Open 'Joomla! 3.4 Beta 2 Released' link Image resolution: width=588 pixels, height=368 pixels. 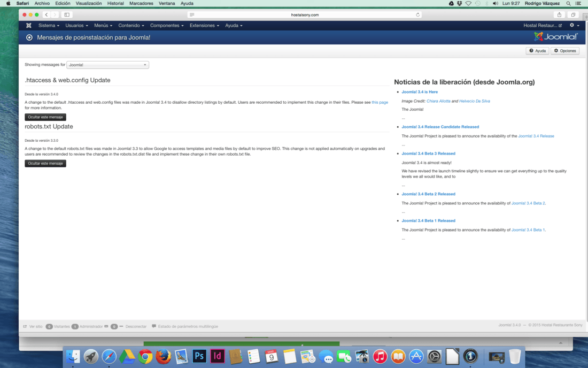[428, 194]
